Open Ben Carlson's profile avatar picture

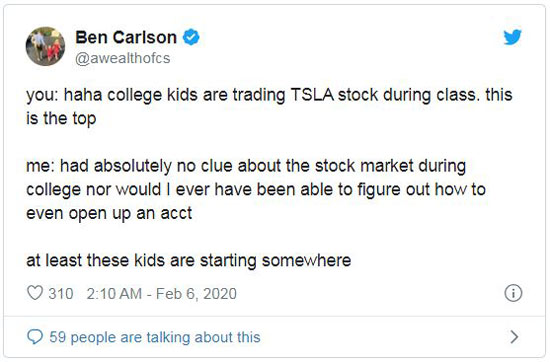(45, 46)
